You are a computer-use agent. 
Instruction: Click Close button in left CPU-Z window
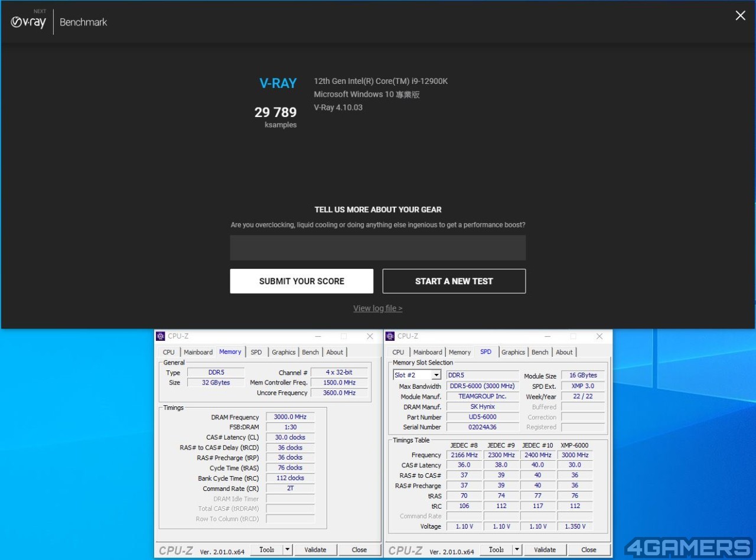click(359, 549)
